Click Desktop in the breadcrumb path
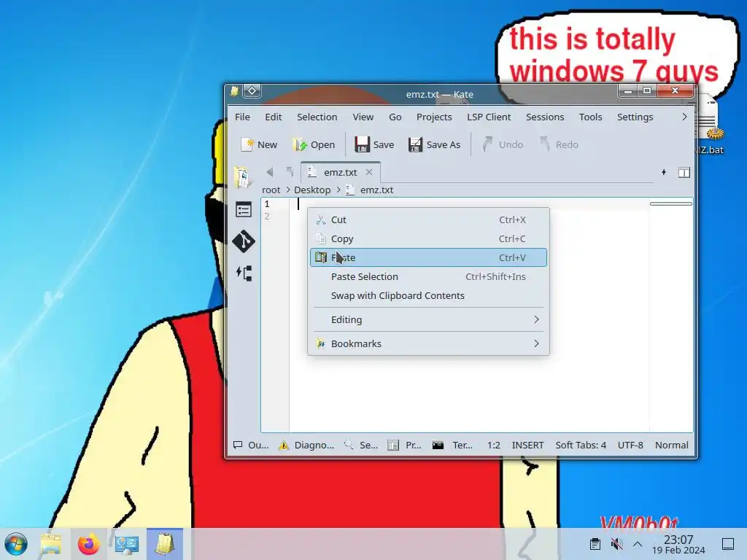 click(x=312, y=190)
